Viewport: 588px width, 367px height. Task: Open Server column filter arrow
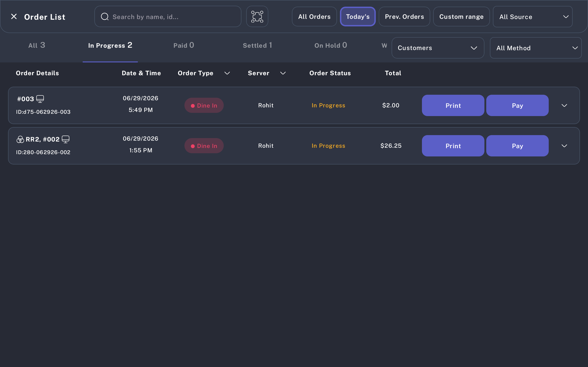tap(283, 73)
